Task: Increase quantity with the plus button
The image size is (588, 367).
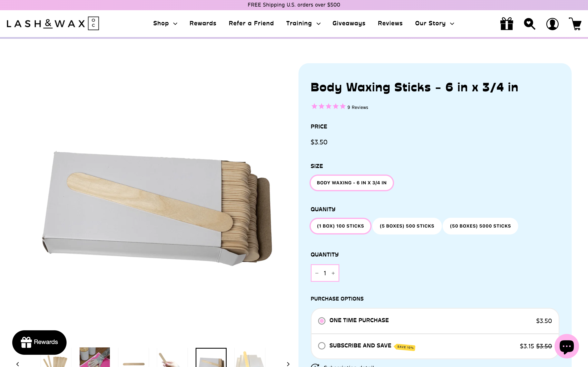Action: (x=333, y=273)
